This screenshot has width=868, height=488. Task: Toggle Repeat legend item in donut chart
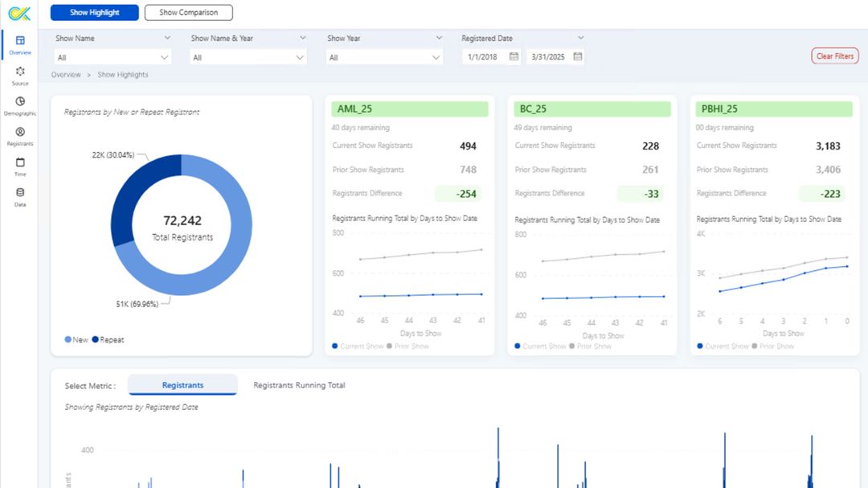pyautogui.click(x=108, y=339)
